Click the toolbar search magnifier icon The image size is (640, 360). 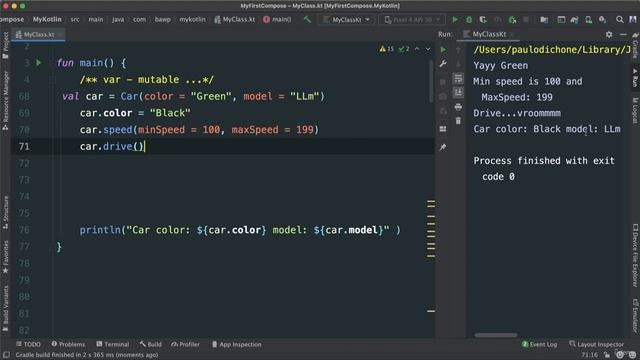pos(620,19)
